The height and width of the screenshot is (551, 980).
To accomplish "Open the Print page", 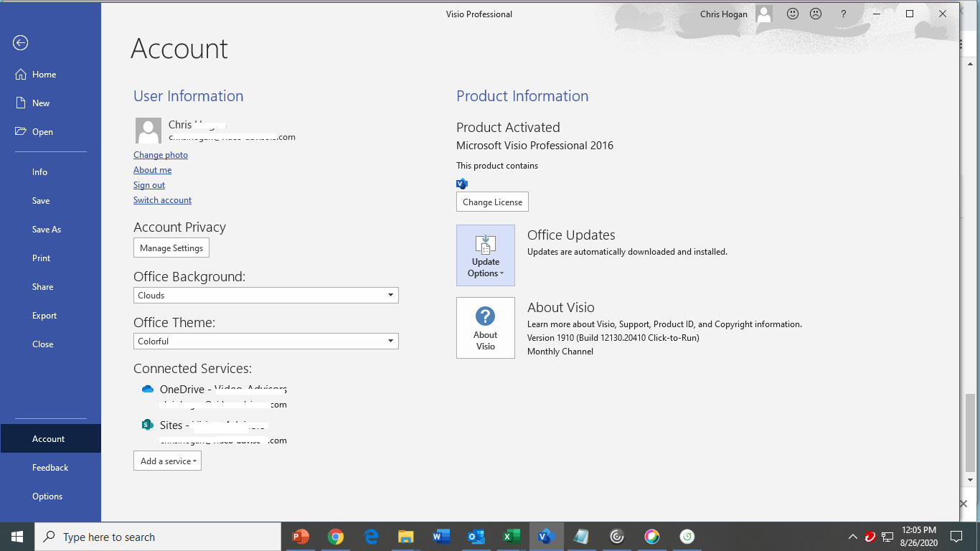I will pos(50,258).
